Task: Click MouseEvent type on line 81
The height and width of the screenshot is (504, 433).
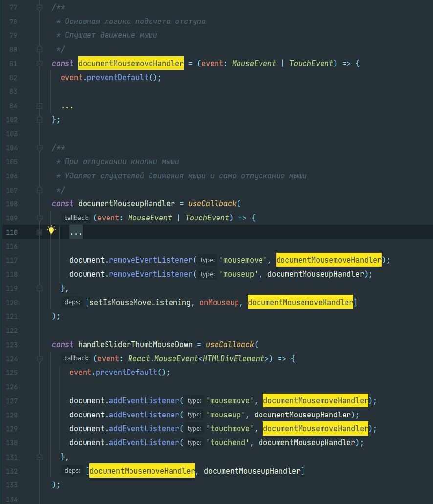Action: 254,64
